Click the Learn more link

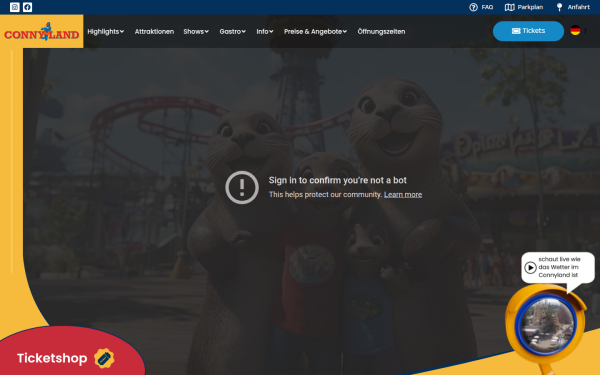point(403,194)
